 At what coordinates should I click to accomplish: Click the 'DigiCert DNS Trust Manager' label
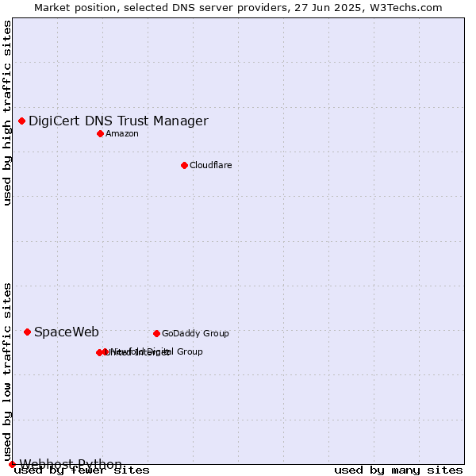coord(118,121)
